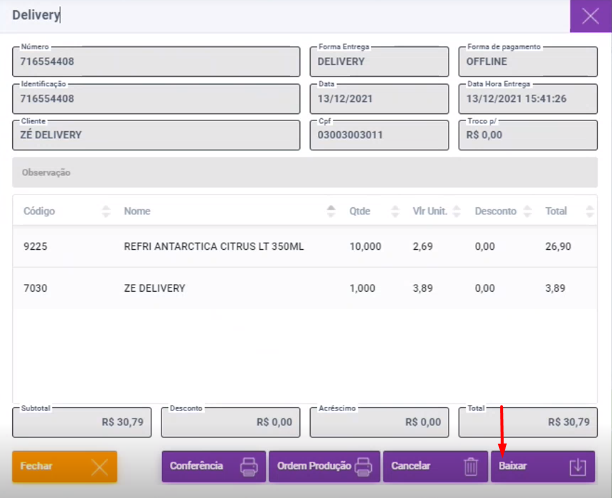Click the Desconto total field R$ 0,00

[231, 422]
